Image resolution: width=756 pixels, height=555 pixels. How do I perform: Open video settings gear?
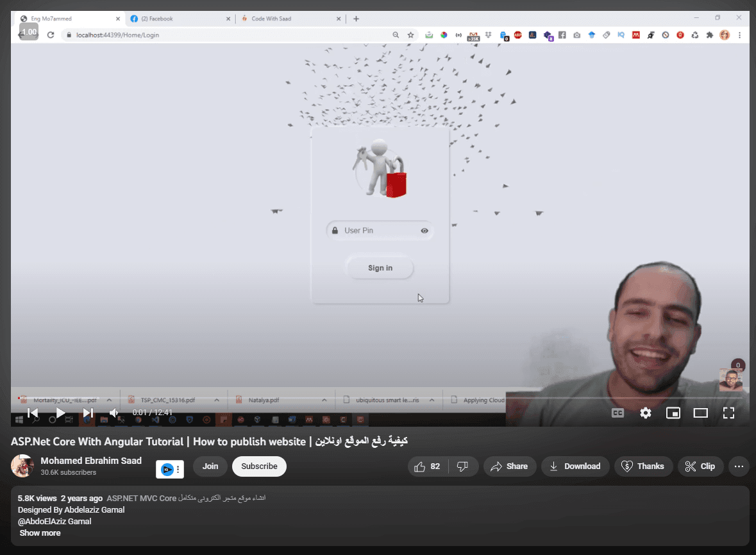click(x=645, y=413)
